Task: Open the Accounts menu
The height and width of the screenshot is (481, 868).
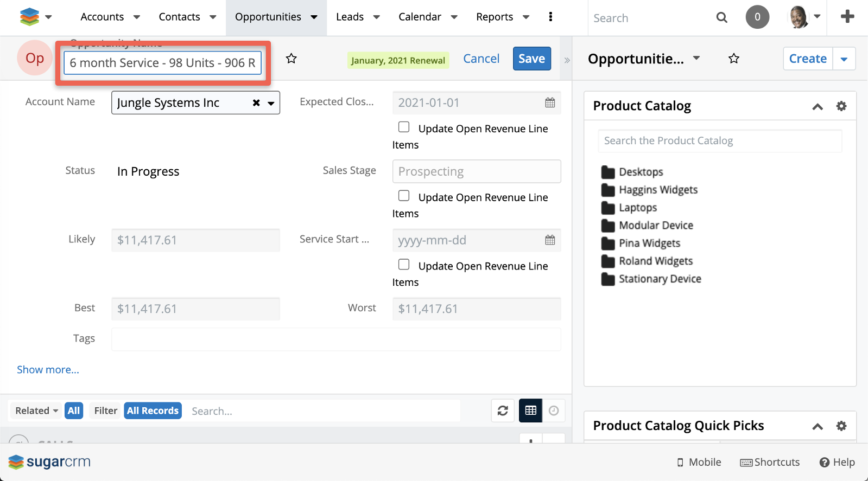Action: coord(102,17)
